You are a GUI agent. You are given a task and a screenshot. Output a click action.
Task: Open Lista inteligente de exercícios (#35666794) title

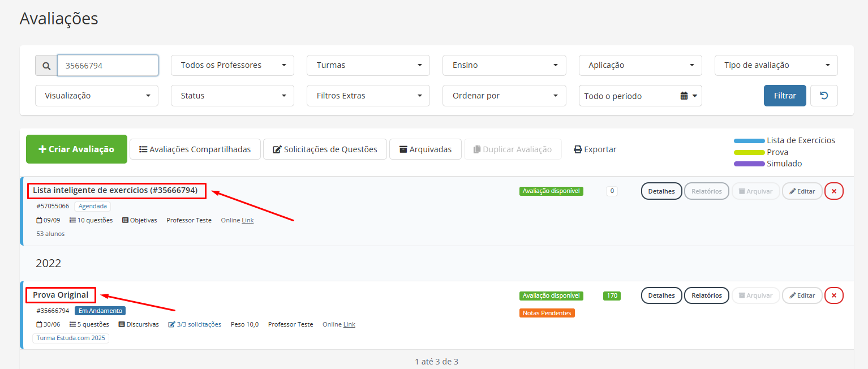coord(115,190)
